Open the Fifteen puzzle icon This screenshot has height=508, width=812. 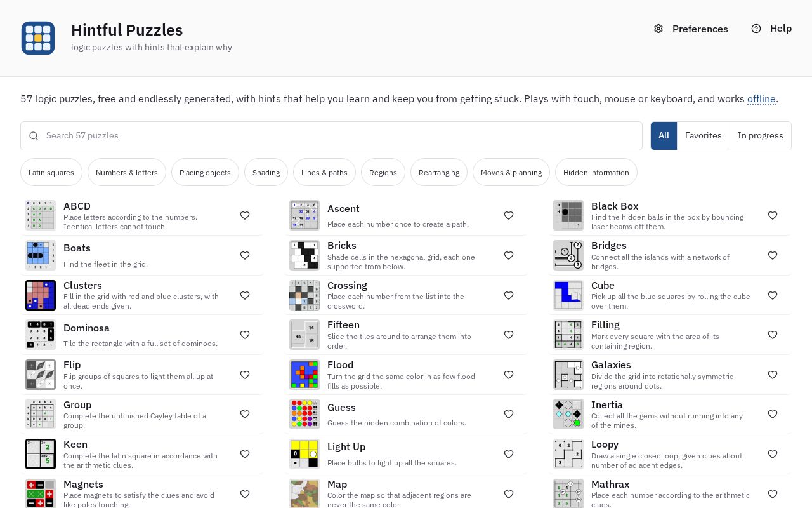(304, 335)
